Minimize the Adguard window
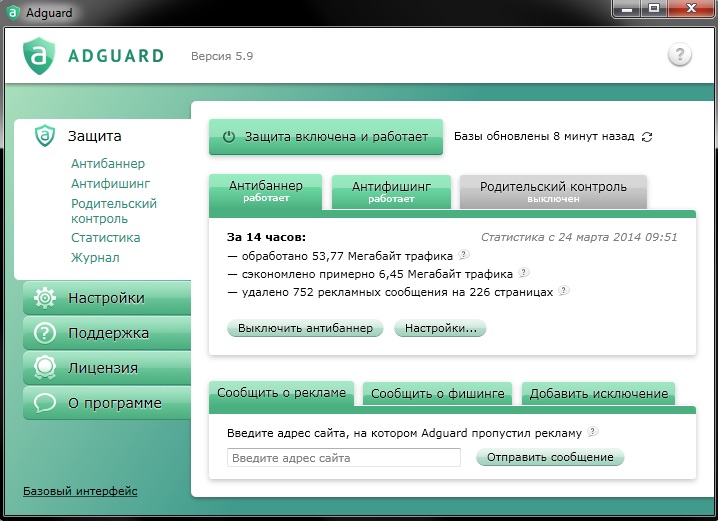Screen dimensions: 718x521 [626, 9]
